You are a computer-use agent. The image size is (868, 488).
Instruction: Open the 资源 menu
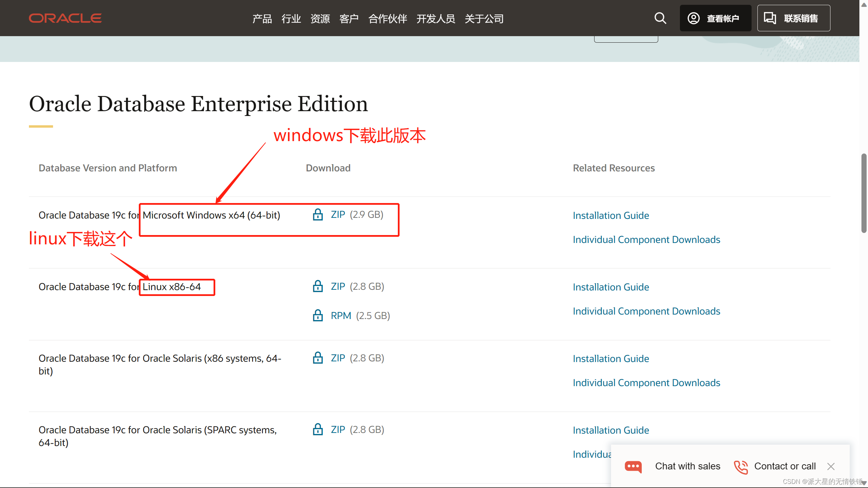tap(320, 19)
